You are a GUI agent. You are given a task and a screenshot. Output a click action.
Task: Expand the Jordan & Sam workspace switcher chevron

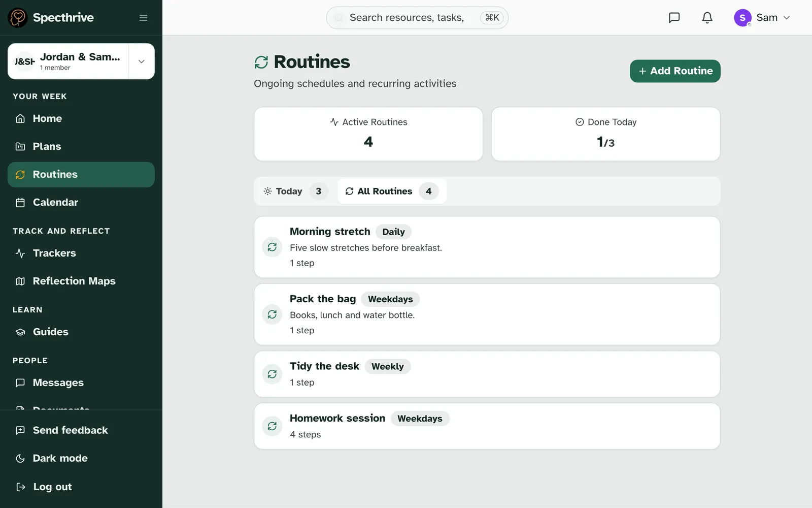(142, 61)
